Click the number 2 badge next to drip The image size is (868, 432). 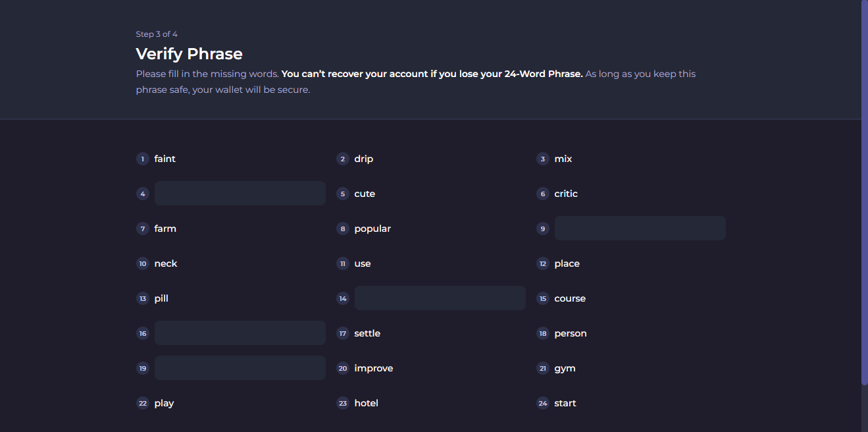tap(342, 159)
